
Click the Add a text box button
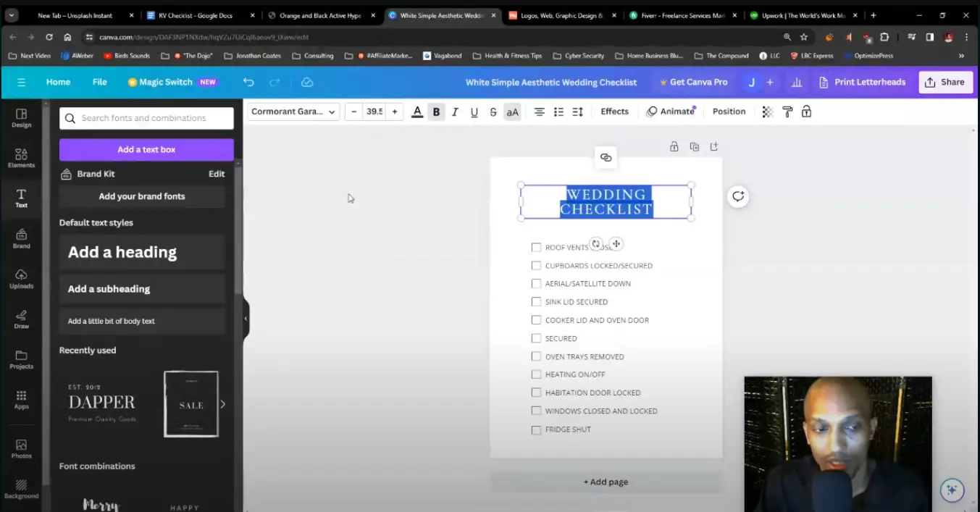[x=146, y=149]
